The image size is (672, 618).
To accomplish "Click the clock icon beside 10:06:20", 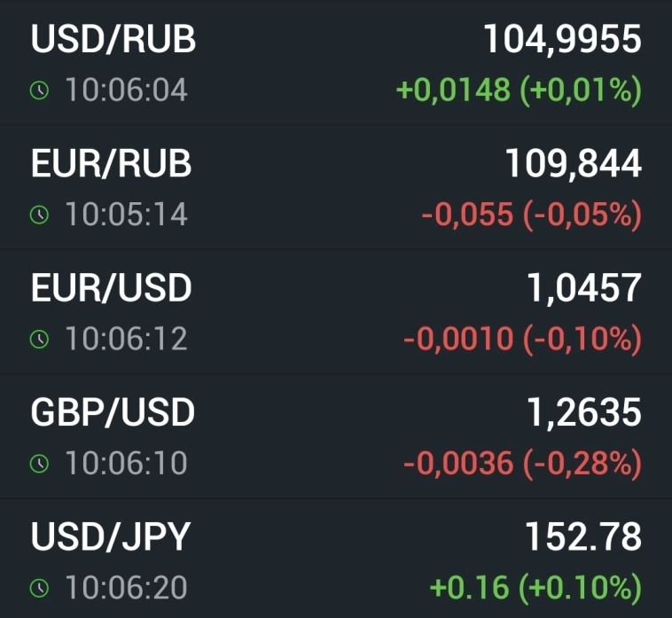I will (x=38, y=587).
